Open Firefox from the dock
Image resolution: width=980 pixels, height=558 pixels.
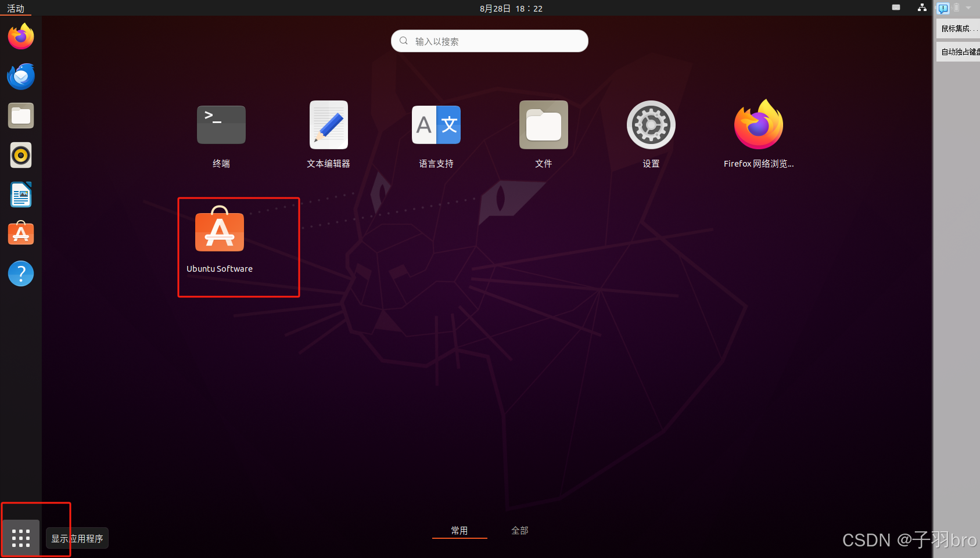21,37
